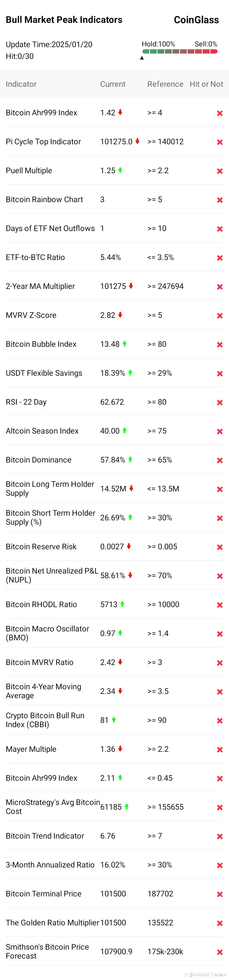
Task: Click the red down arrow beside Pi Cycle Top value
Action: [x=137, y=141]
